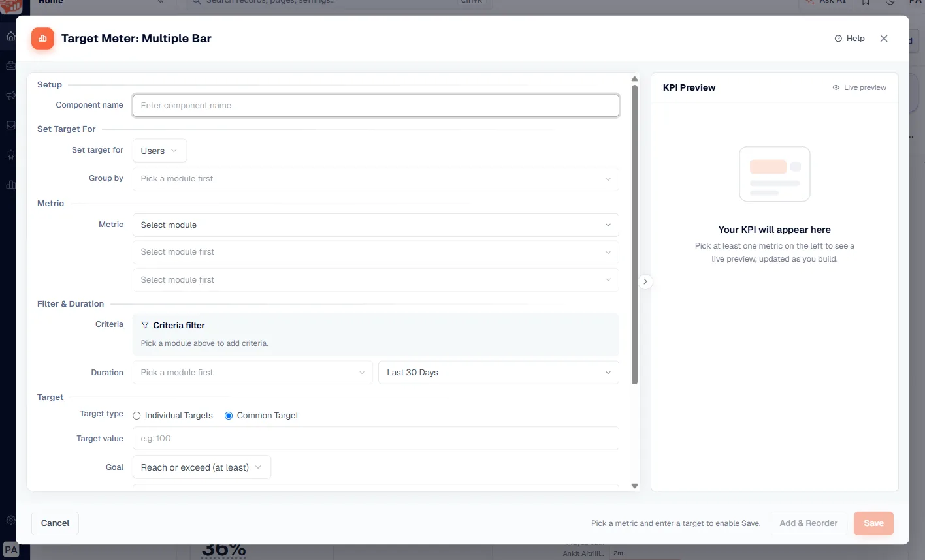925x560 pixels.
Task: Open the inbox icon in left sidebar
Action: click(x=10, y=125)
